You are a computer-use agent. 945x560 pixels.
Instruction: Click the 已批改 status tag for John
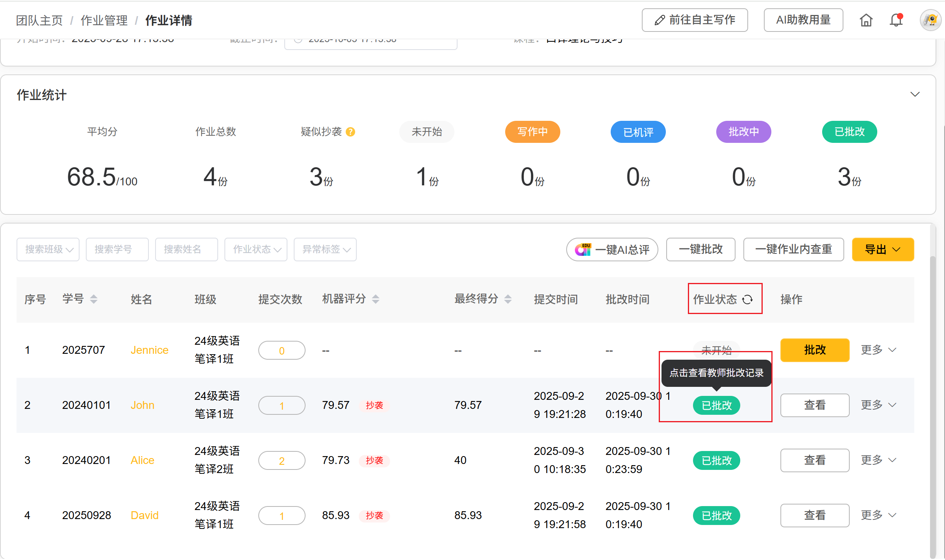coord(716,405)
